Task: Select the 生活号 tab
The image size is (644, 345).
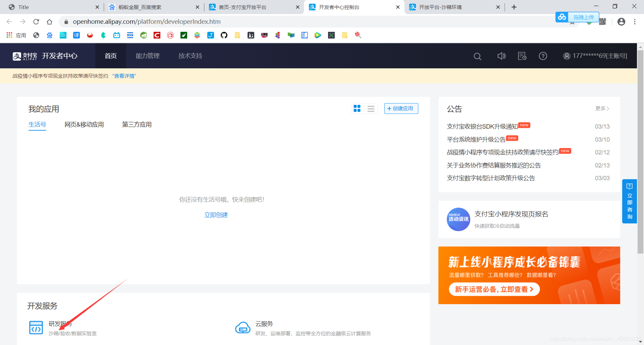Action: click(x=37, y=125)
